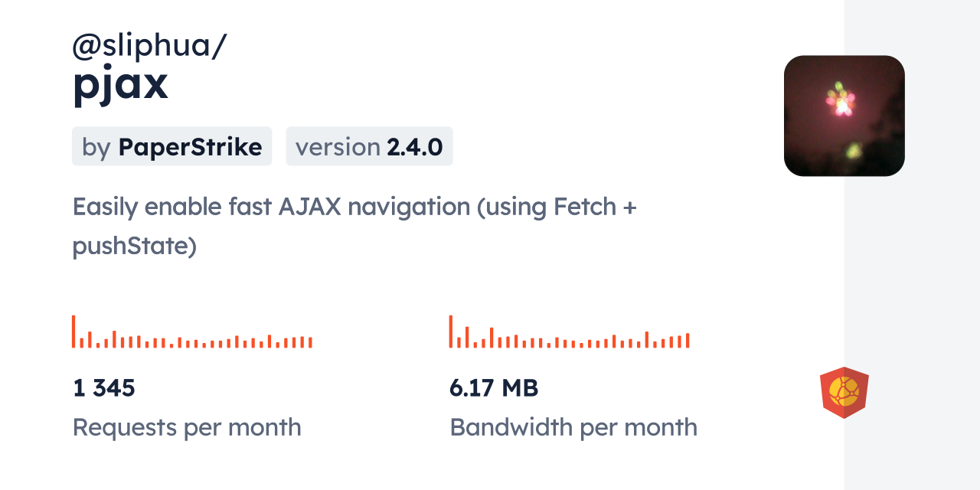Click the tallest first bar in requests chart
Viewport: 980px width, 490px height.
tap(73, 332)
